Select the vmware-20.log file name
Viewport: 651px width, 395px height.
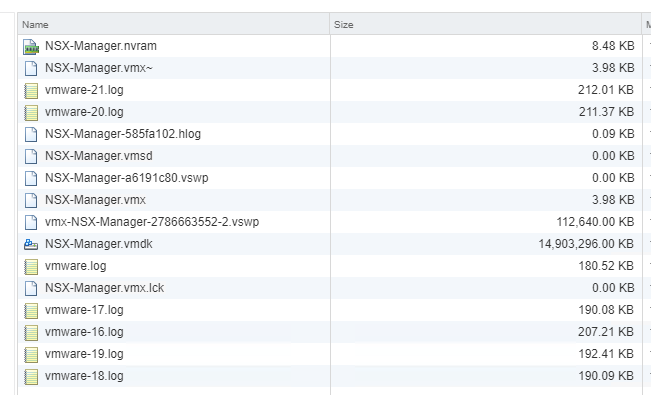point(84,112)
